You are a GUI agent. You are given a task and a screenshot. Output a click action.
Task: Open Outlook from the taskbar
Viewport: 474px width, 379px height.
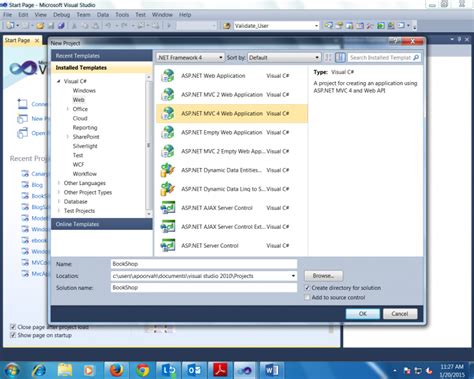point(194,370)
